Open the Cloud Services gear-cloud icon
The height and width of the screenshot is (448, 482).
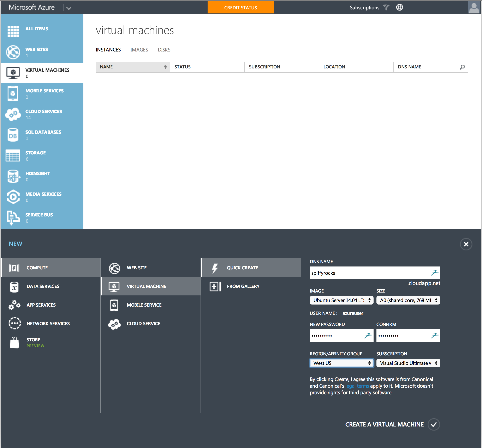pyautogui.click(x=13, y=114)
